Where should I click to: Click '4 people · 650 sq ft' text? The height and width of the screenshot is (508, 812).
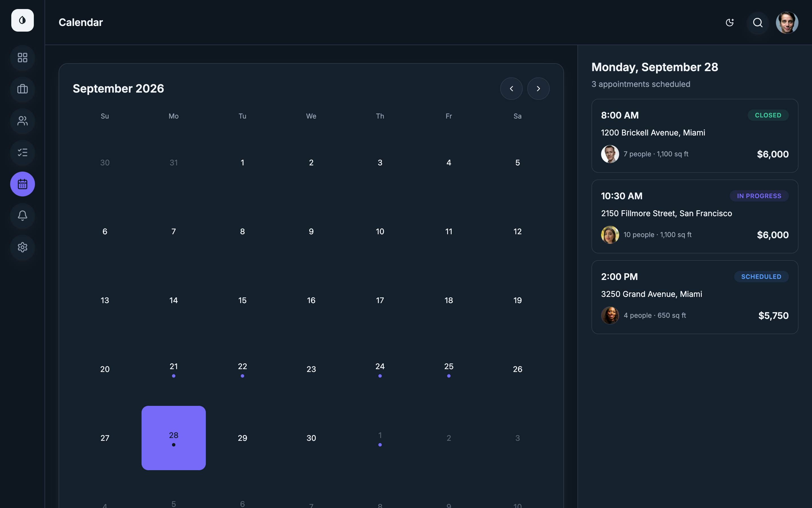655,315
